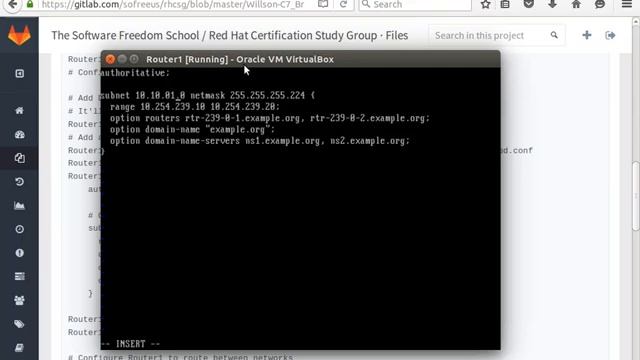The image size is (640, 360).
Task: Click the 'subnet 10.10.01.0 netmask' line
Action: 208,96
